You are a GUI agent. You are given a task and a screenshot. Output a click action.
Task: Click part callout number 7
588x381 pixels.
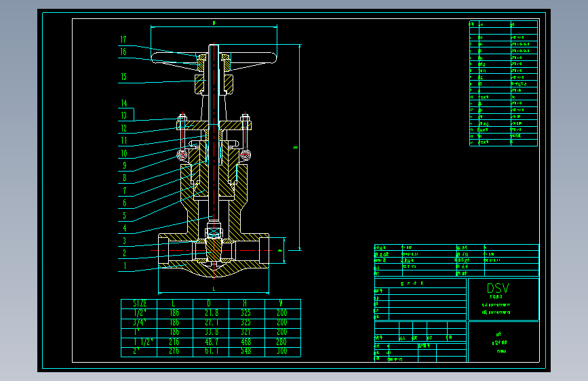125,190
